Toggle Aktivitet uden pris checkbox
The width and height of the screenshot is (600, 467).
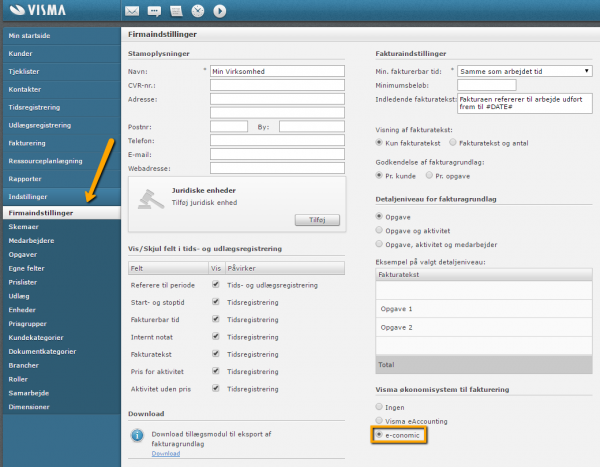point(216,388)
